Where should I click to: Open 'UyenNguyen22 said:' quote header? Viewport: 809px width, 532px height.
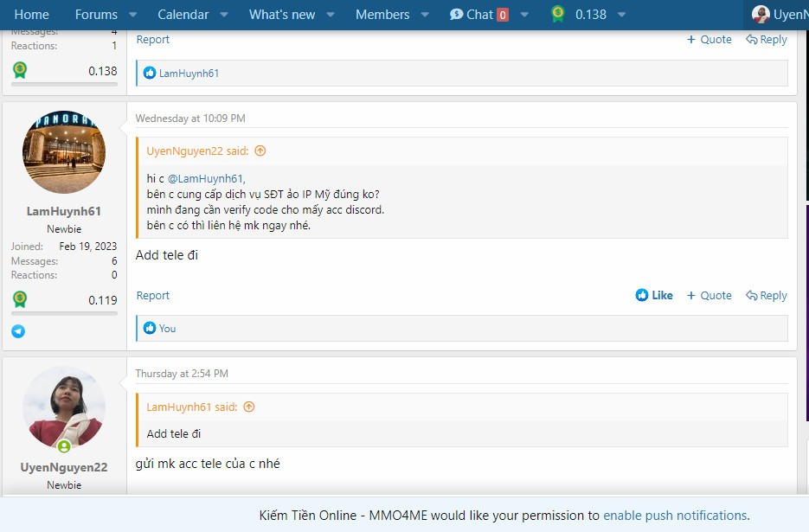tap(197, 151)
